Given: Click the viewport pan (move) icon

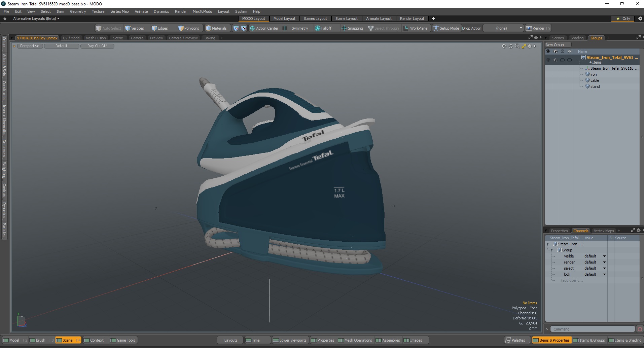Looking at the screenshot, I should click(504, 46).
